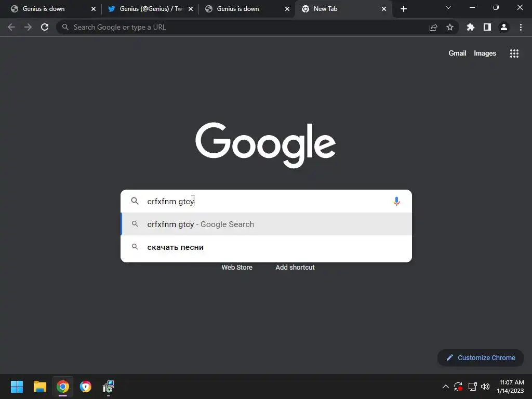532x399 pixels.
Task: Click inside the Google search box text
Action: click(x=267, y=201)
